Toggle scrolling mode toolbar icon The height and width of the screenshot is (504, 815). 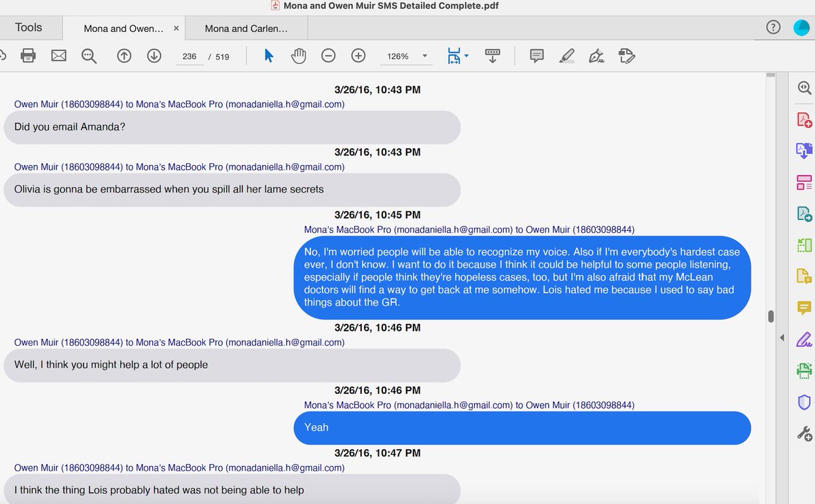493,56
